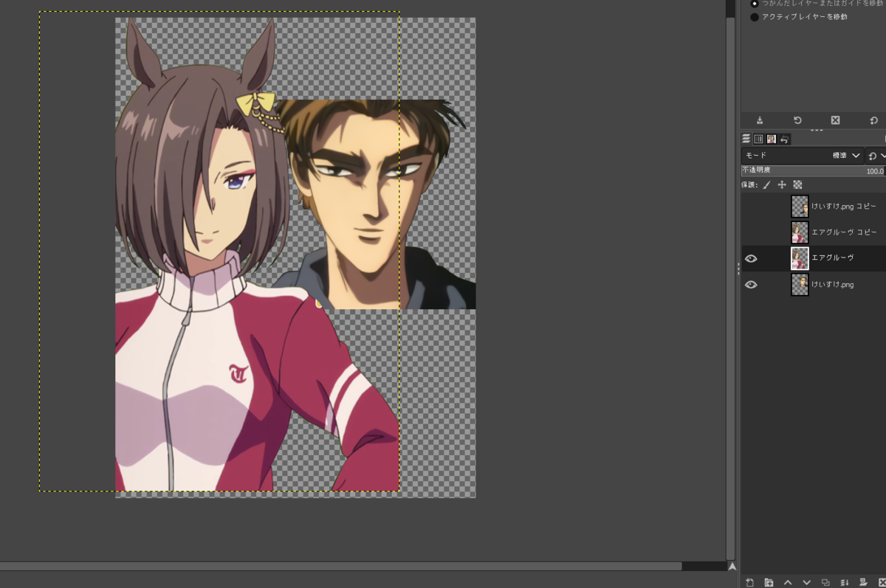Select the active エアグルーヴ layer name

pos(832,258)
